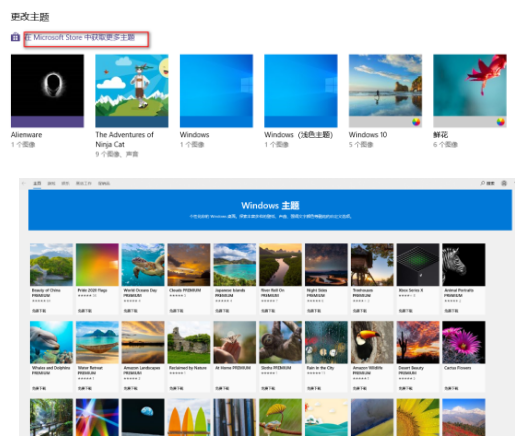Viewport: 515px width, 442px height.
Task: Select the Alienware theme thumbnail
Action: [x=47, y=91]
